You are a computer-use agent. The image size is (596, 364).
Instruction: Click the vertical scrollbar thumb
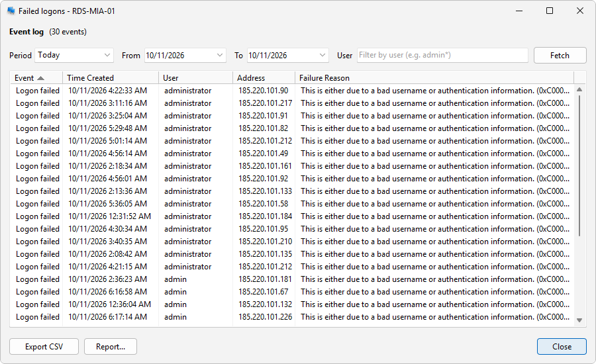click(x=579, y=165)
